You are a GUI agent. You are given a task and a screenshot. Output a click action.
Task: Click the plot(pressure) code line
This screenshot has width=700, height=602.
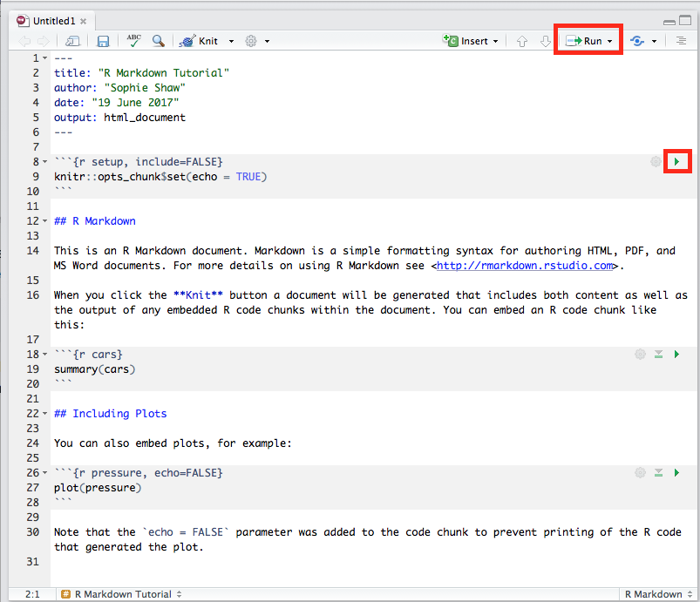coord(98,488)
